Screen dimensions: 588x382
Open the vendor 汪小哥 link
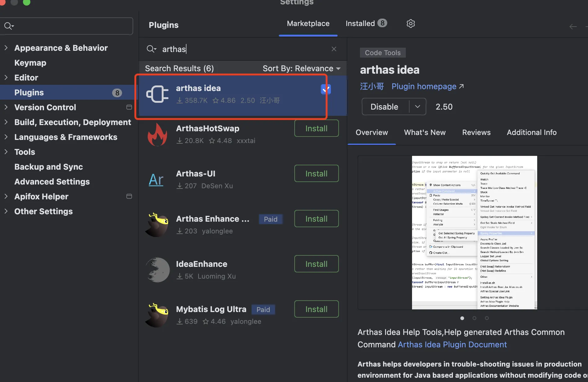click(372, 86)
